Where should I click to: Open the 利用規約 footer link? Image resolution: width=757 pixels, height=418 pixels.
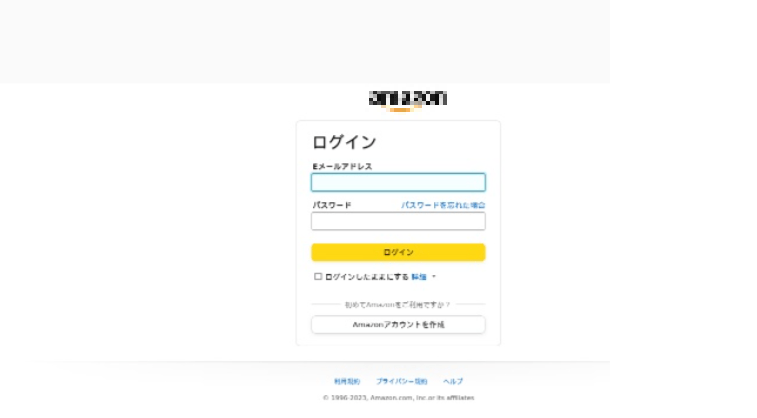(x=347, y=381)
